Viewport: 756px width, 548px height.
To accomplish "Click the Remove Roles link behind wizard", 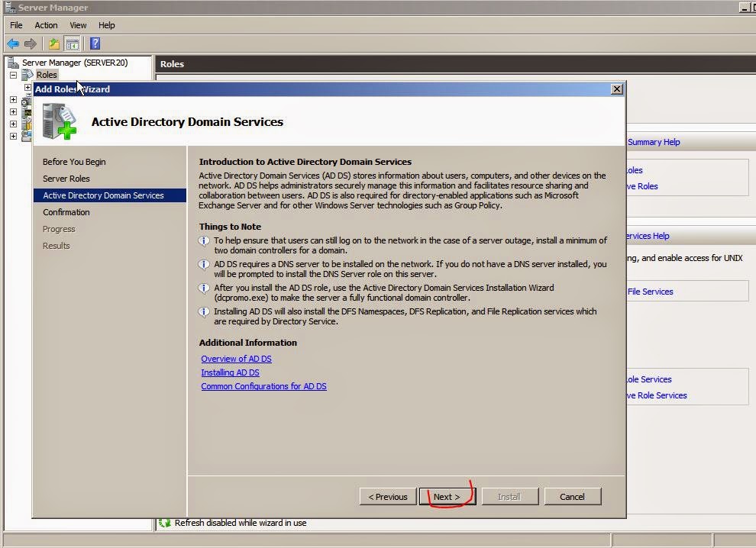I will [642, 186].
